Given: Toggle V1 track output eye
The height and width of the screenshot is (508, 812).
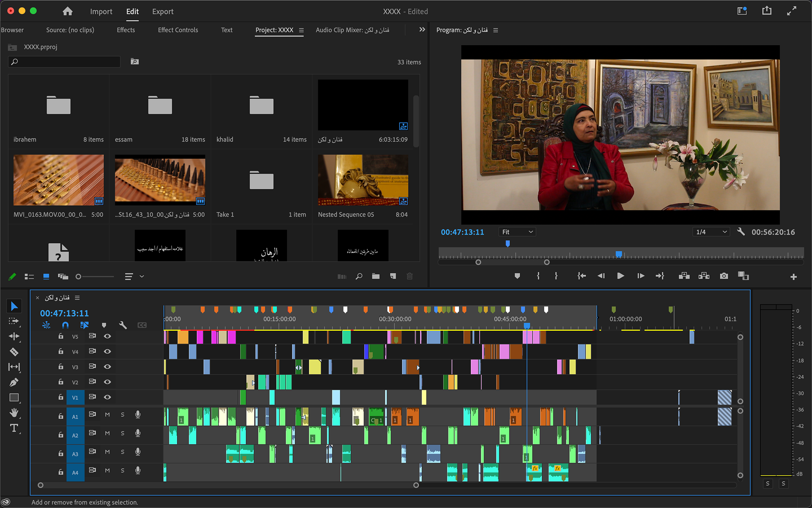Looking at the screenshot, I should [x=107, y=397].
